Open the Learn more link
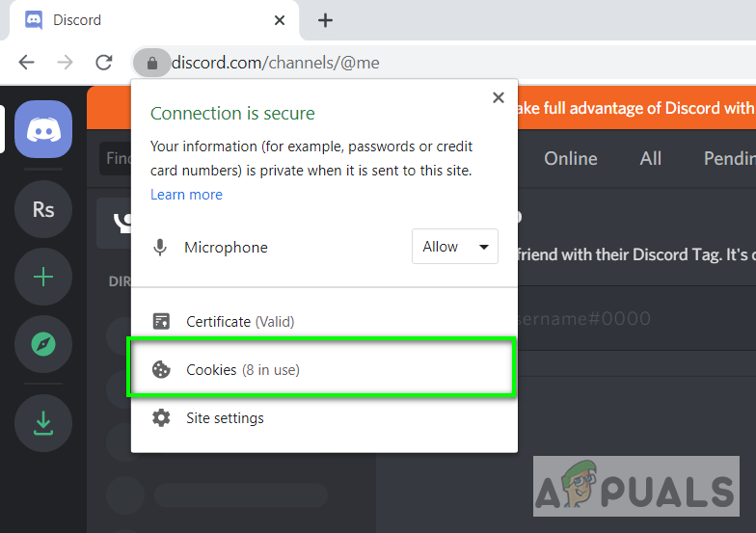The image size is (756, 533). click(186, 195)
